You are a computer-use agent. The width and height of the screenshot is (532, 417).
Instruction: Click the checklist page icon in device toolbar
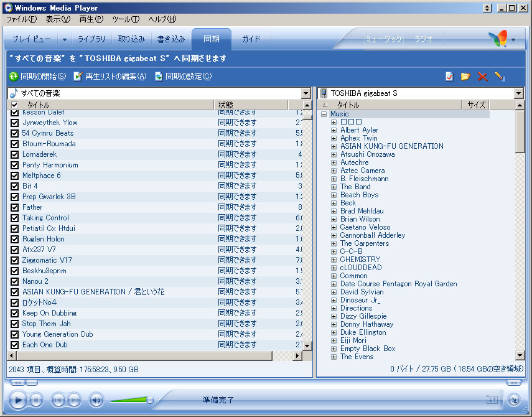pyautogui.click(x=449, y=77)
